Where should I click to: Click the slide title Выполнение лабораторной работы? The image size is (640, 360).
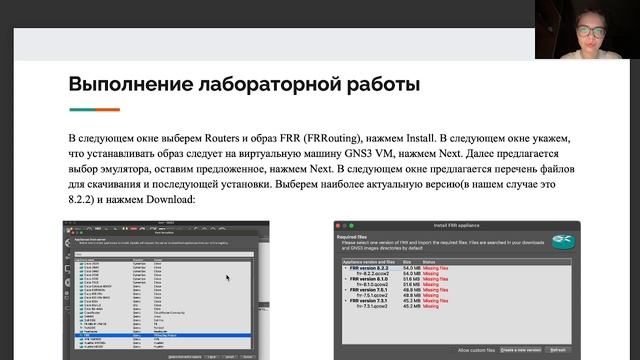244,84
